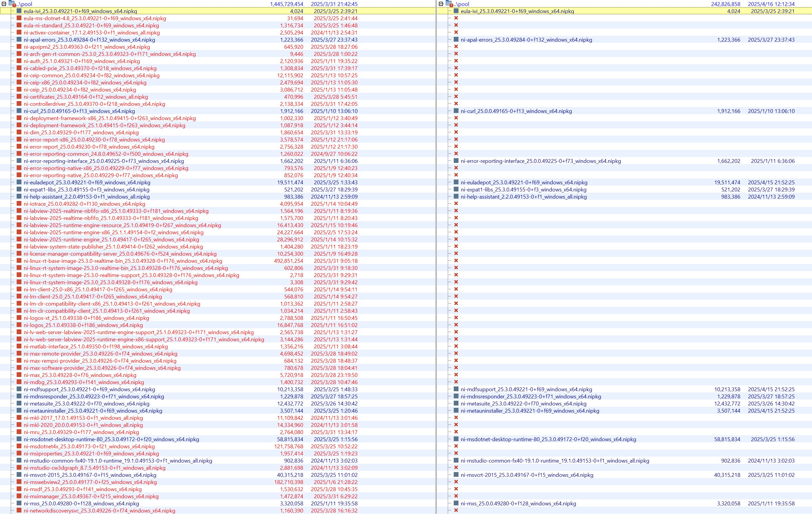
Task: Click the file icon of right ni-apal-errors package
Action: point(456,40)
